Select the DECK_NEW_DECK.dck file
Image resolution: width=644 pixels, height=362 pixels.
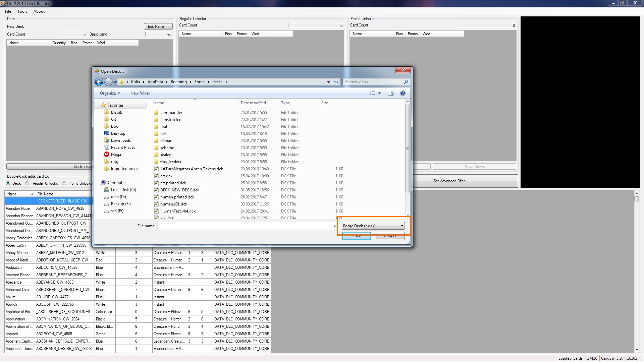(179, 190)
